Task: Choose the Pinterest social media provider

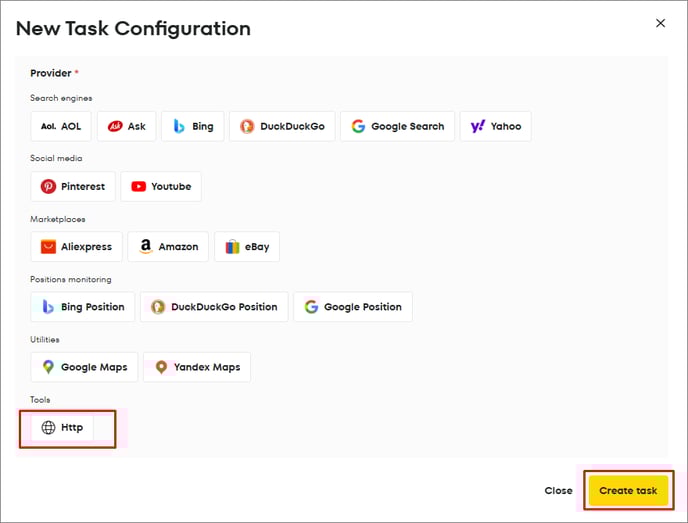Action: point(73,187)
